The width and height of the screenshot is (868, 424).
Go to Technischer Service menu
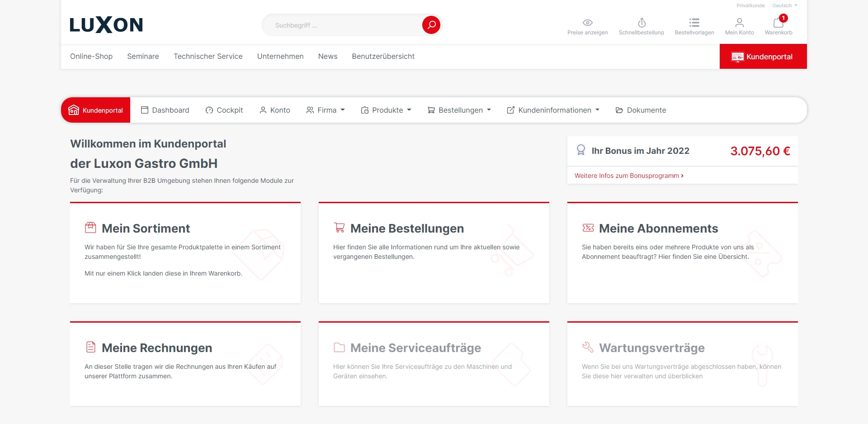[x=208, y=56]
